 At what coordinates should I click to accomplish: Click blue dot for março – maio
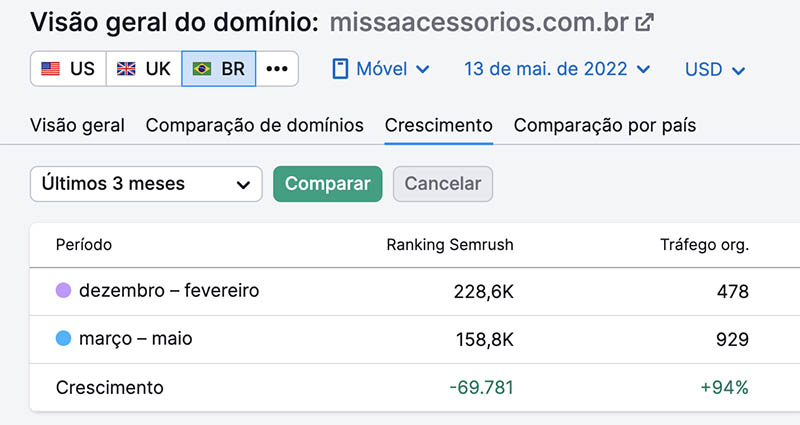[63, 338]
